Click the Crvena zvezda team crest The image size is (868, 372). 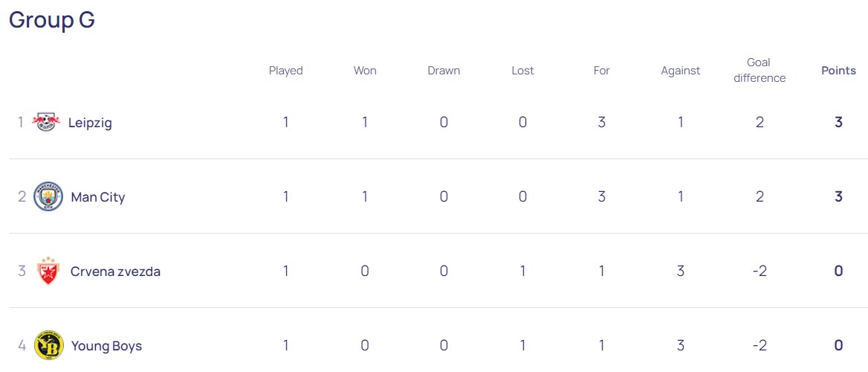46,271
